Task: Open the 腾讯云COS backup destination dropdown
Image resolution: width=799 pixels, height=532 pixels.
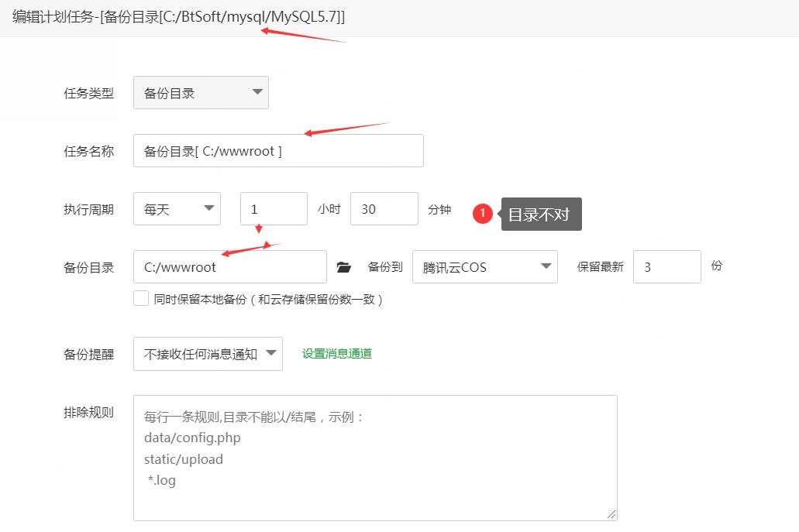Action: (x=484, y=266)
